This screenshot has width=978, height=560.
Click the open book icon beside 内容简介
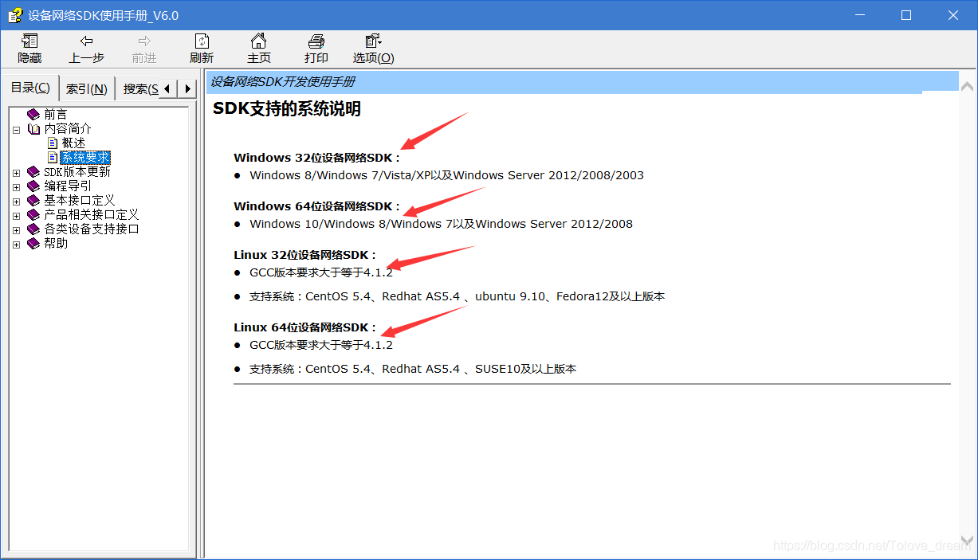33,128
